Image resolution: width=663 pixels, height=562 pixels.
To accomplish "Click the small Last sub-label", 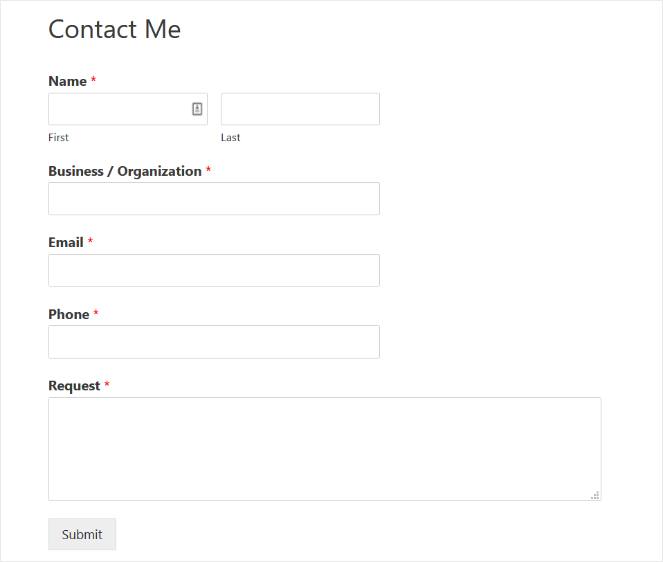I will click(x=230, y=137).
